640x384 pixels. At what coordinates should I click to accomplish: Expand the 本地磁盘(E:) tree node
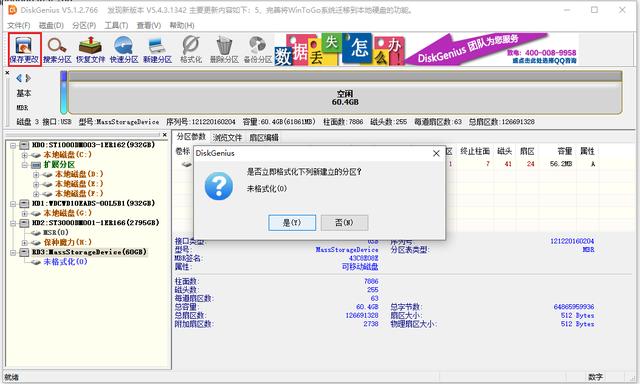(x=36, y=184)
